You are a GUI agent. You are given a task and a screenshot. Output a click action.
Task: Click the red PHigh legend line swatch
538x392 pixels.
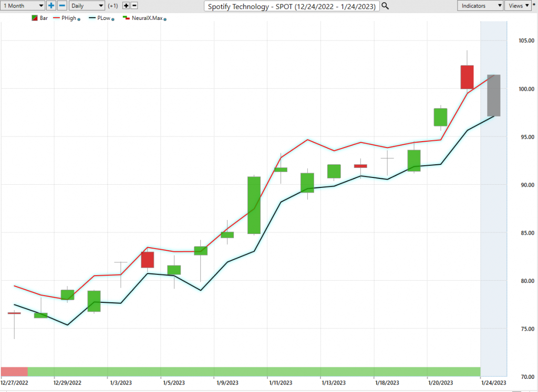tap(57, 18)
